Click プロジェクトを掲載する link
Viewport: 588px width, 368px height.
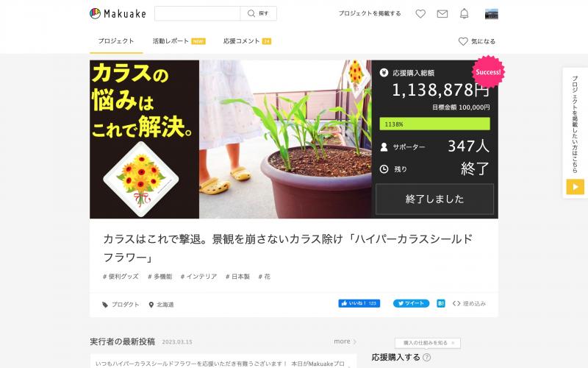tap(370, 13)
